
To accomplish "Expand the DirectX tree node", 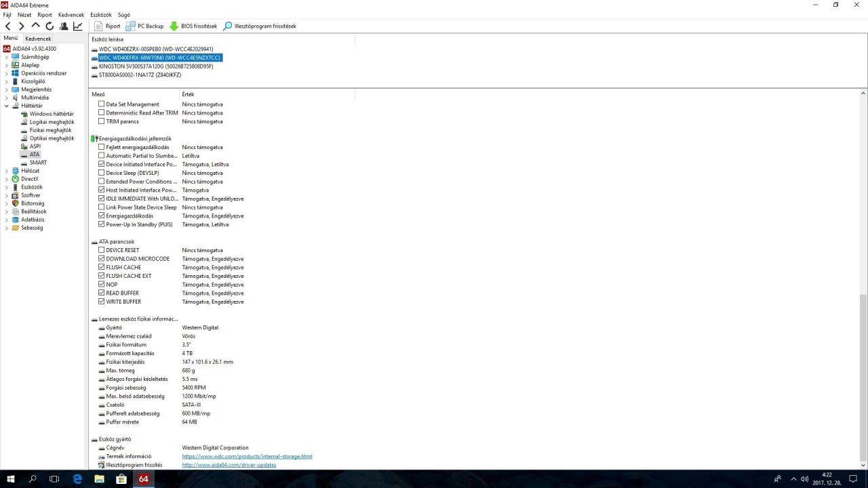I will coord(7,179).
